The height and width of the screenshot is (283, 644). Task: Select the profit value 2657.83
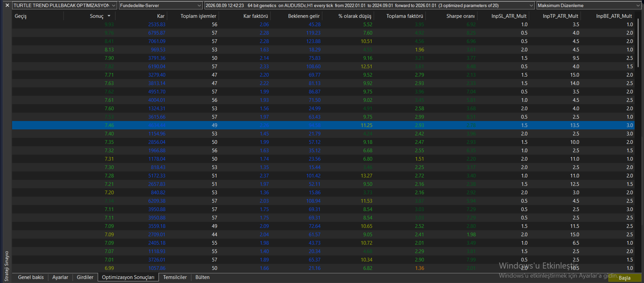click(x=156, y=184)
